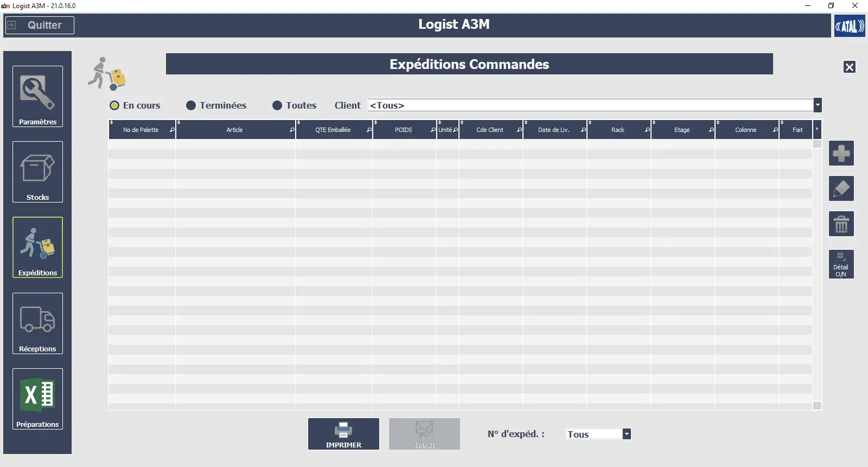Click the IMPRIMER printer button
Viewport: 868px width, 467px height.
tap(343, 434)
